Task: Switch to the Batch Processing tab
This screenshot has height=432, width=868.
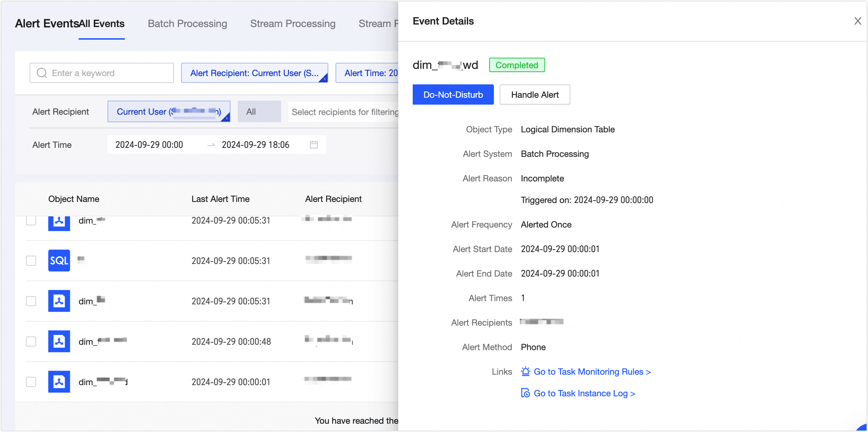Action: (187, 24)
